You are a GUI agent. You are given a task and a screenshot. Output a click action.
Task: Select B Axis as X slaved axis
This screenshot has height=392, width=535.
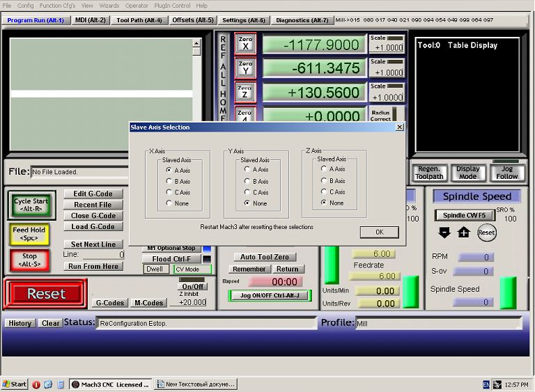tap(169, 181)
